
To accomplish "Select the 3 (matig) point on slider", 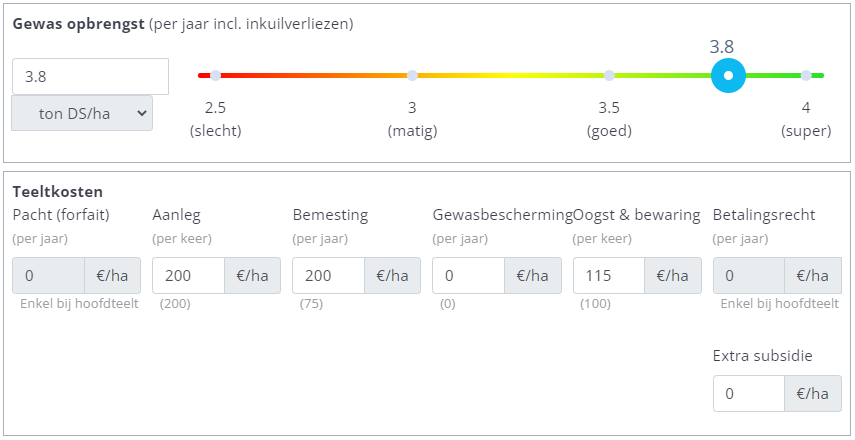I will click(x=412, y=76).
